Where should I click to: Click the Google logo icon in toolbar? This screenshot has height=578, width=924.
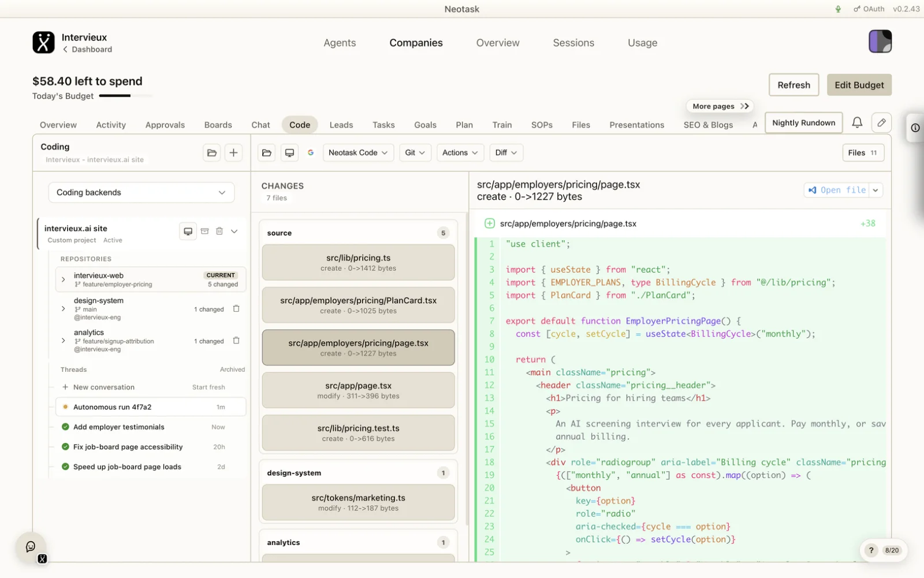coord(311,153)
